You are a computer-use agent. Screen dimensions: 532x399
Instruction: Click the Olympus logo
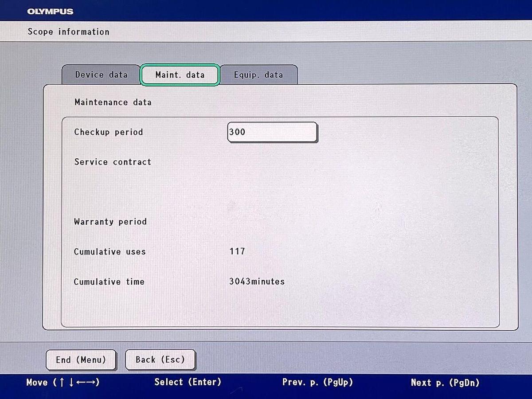tap(50, 11)
